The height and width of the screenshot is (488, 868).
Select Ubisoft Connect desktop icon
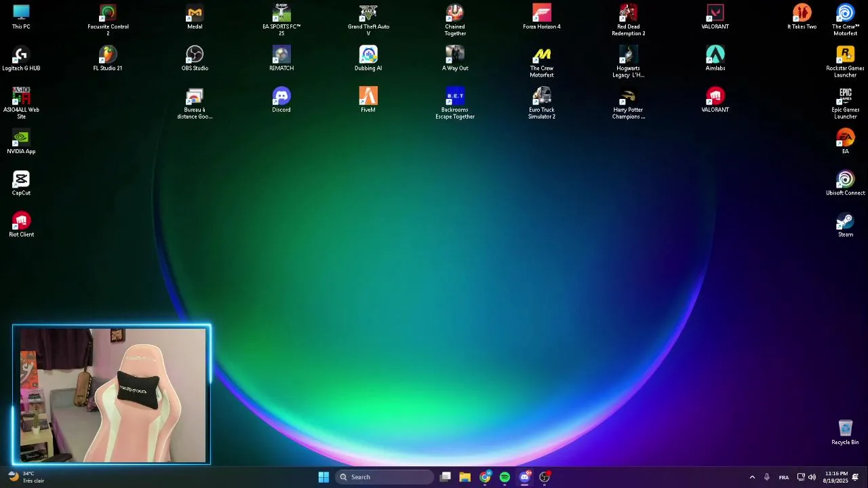(846, 183)
